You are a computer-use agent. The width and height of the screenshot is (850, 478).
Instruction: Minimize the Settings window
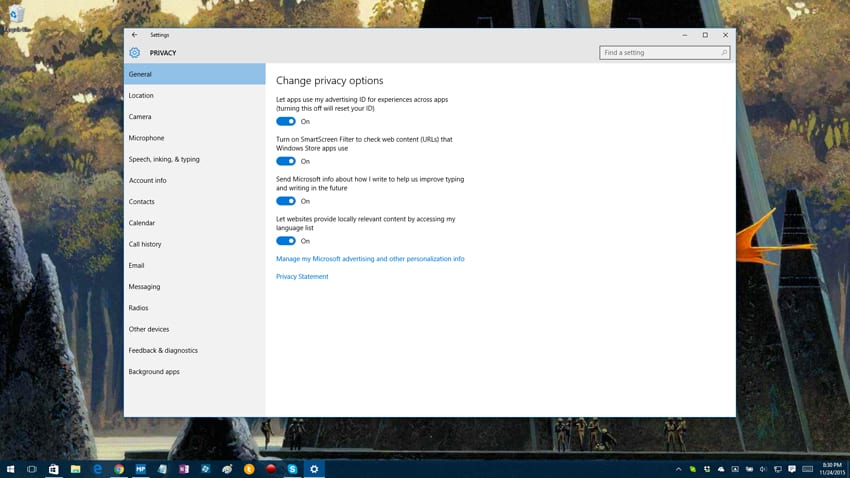(x=685, y=35)
